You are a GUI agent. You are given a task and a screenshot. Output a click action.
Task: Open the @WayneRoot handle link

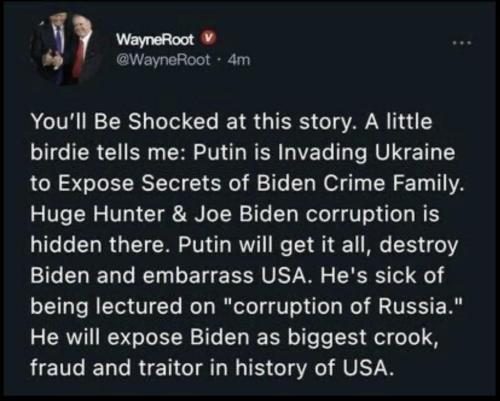(x=163, y=60)
